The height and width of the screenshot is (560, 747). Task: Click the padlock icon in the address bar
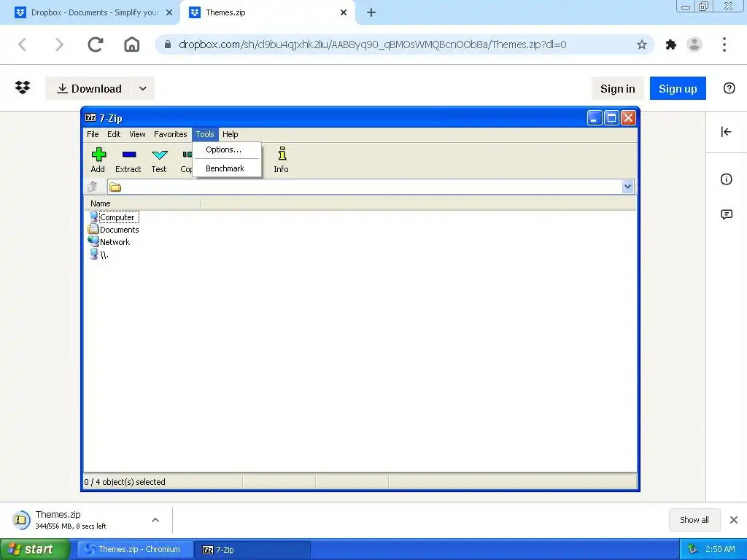(x=168, y=44)
